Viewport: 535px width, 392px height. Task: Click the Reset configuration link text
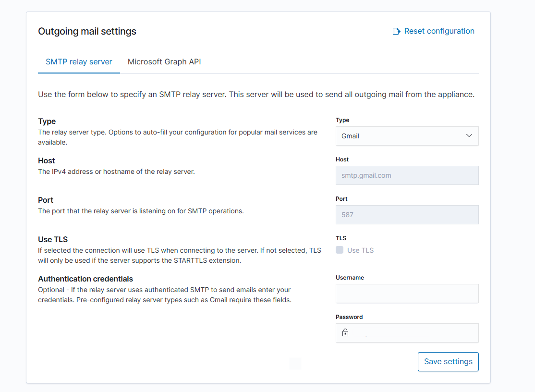click(439, 31)
